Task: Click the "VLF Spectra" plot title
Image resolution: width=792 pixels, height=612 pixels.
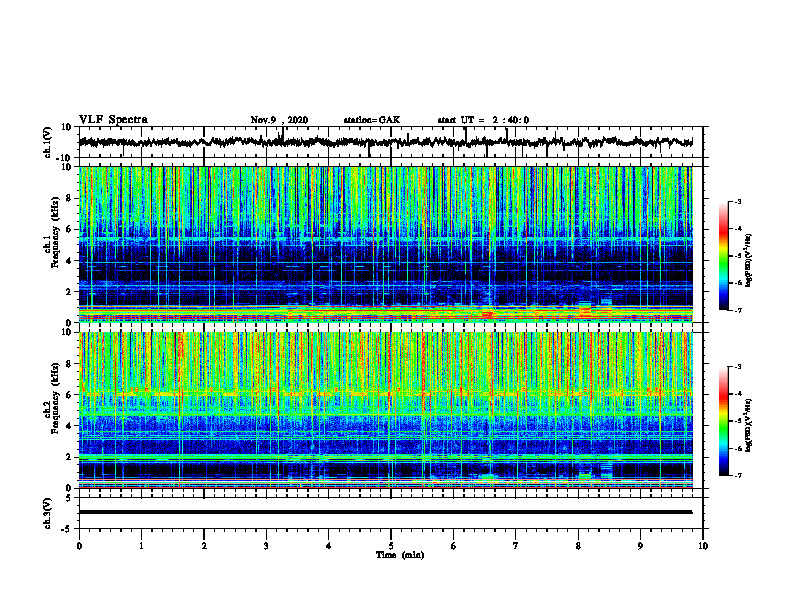Action: [113, 120]
